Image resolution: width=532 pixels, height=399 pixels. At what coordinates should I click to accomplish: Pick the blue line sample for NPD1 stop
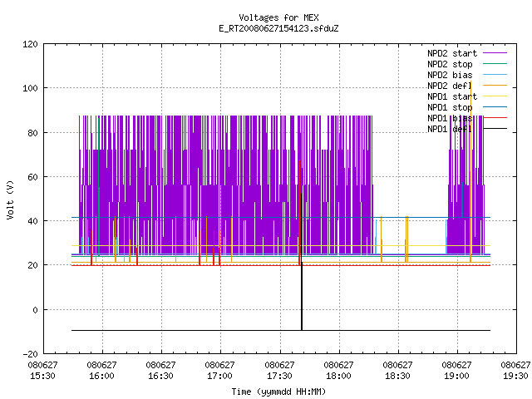(x=495, y=107)
